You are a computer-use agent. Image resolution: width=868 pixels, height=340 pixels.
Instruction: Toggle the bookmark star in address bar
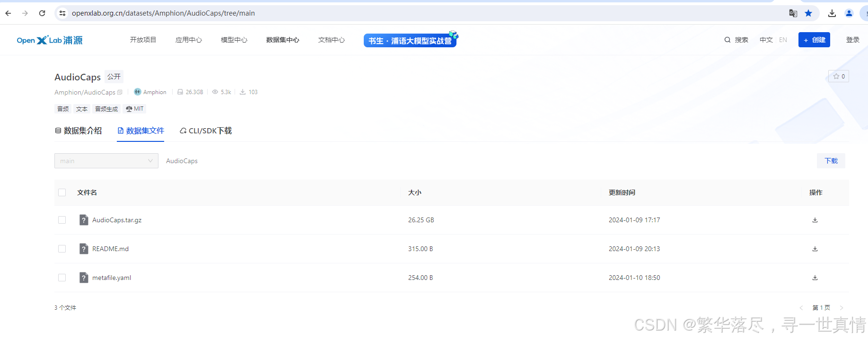click(x=808, y=13)
